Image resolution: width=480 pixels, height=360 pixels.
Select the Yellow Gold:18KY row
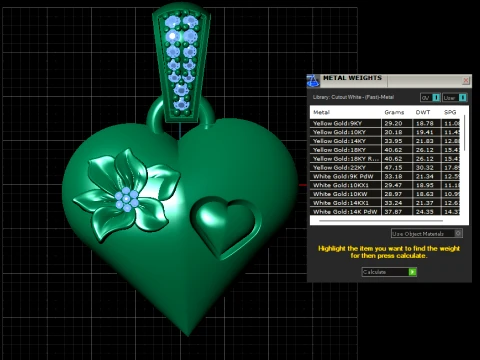coord(385,150)
